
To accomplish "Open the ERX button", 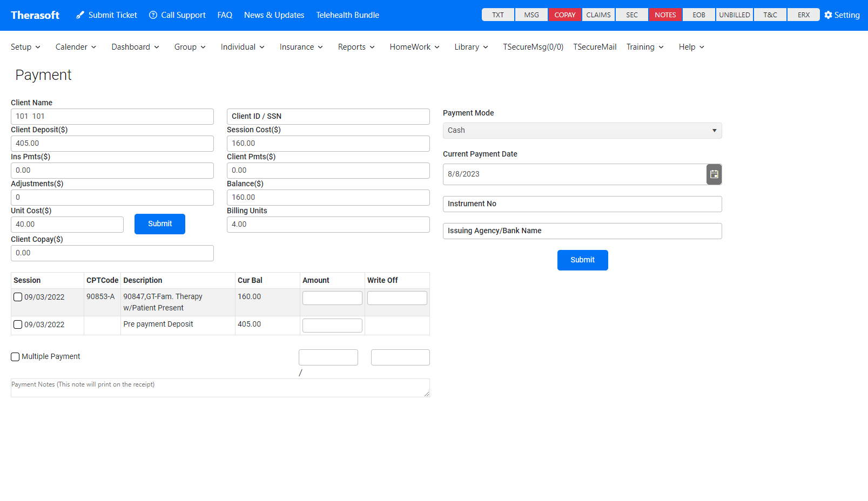I will (804, 15).
